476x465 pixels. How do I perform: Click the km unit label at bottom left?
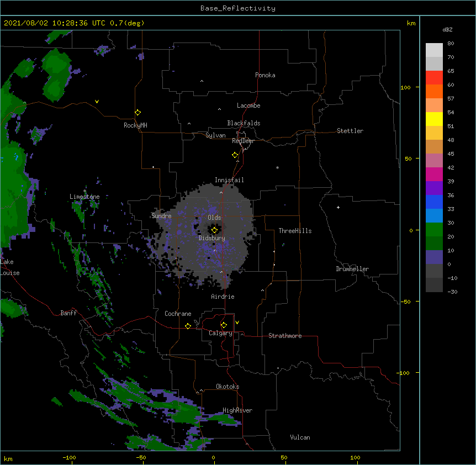[x=8, y=458]
